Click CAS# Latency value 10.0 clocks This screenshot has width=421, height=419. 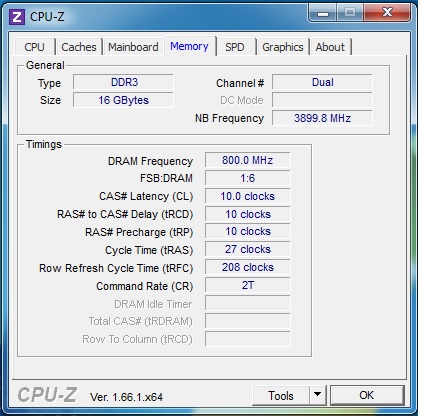(248, 196)
